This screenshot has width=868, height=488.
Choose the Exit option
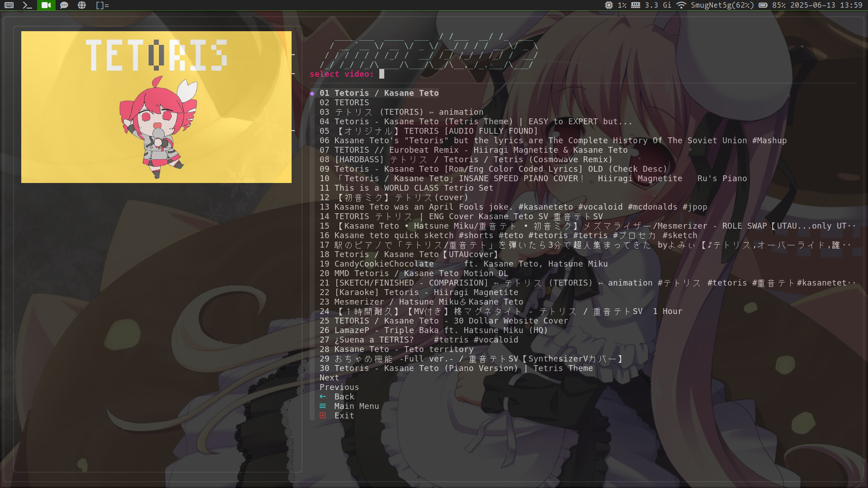pos(344,416)
